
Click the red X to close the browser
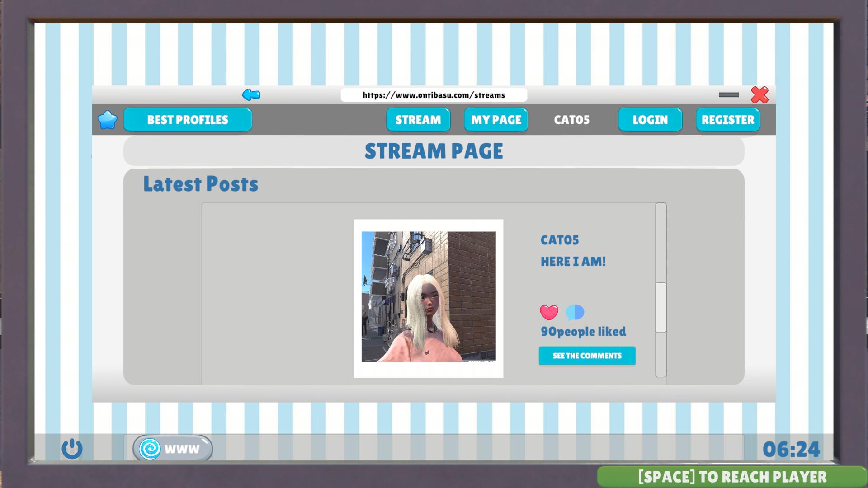(x=759, y=95)
